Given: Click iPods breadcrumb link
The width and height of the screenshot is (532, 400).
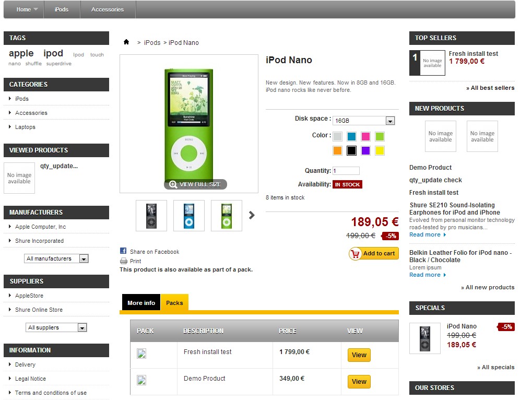Looking at the screenshot, I should 152,43.
